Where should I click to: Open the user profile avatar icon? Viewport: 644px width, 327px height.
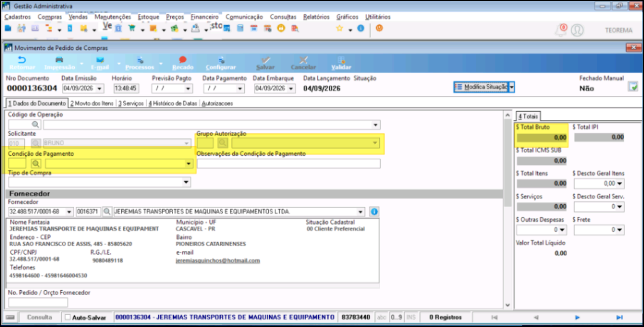(x=577, y=30)
